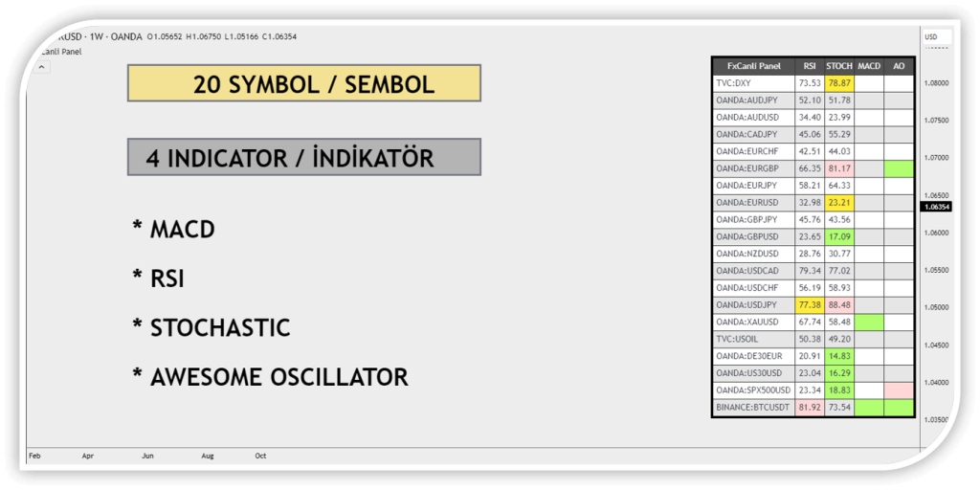Collapse the indicator legend chevron button
Screen dimensions: 980x490
(x=42, y=66)
